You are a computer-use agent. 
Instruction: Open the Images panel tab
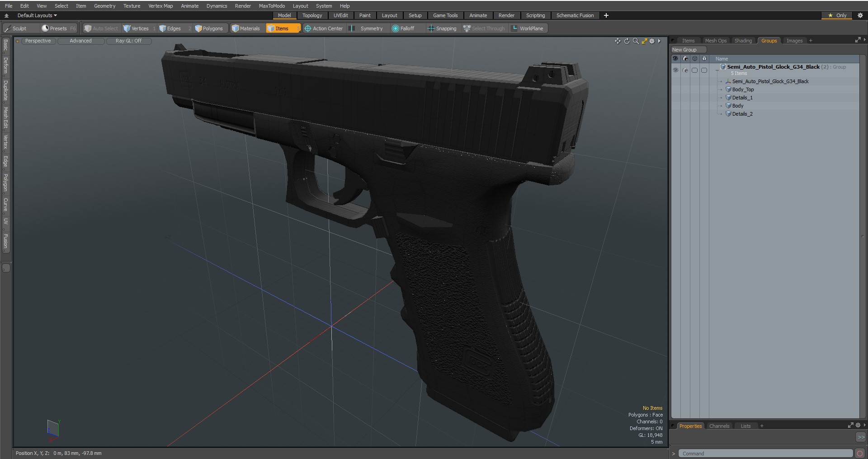coord(794,41)
